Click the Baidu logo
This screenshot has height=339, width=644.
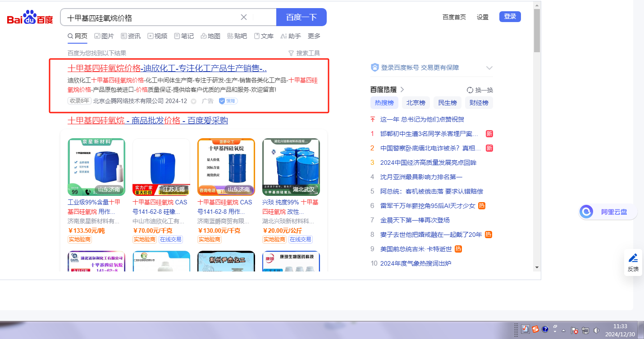(30, 18)
